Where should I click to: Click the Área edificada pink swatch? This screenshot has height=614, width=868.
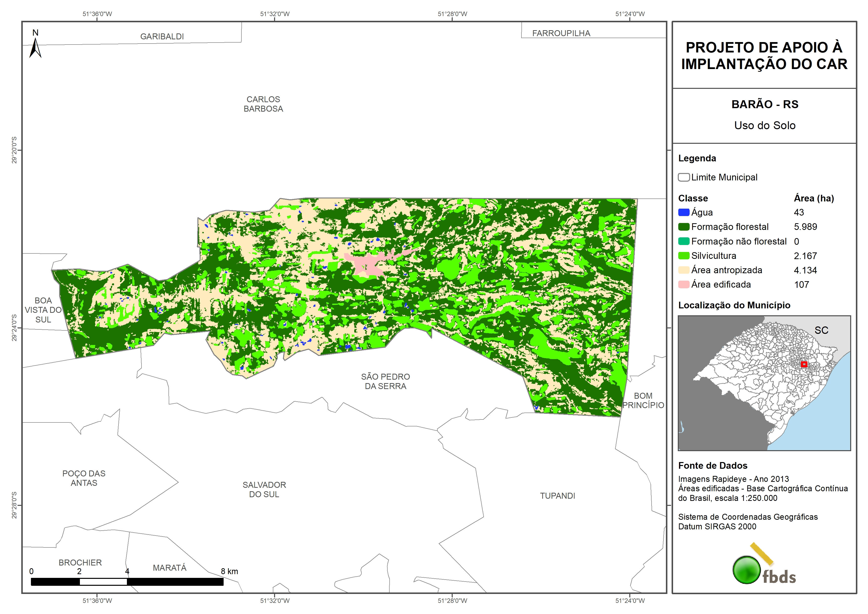point(683,285)
